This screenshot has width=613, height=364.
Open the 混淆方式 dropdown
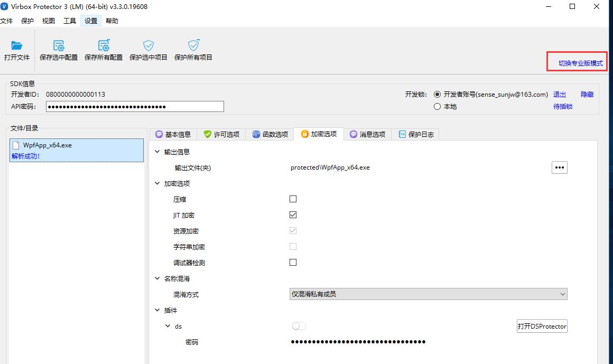[428, 294]
